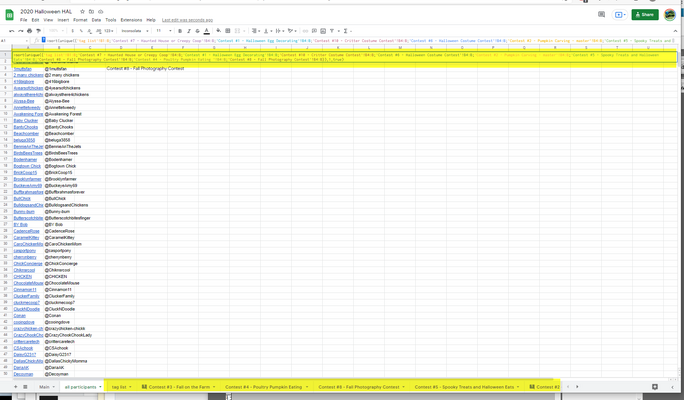Click the move-to-folder icon beside the title
The height and width of the screenshot is (400, 684).
point(91,12)
